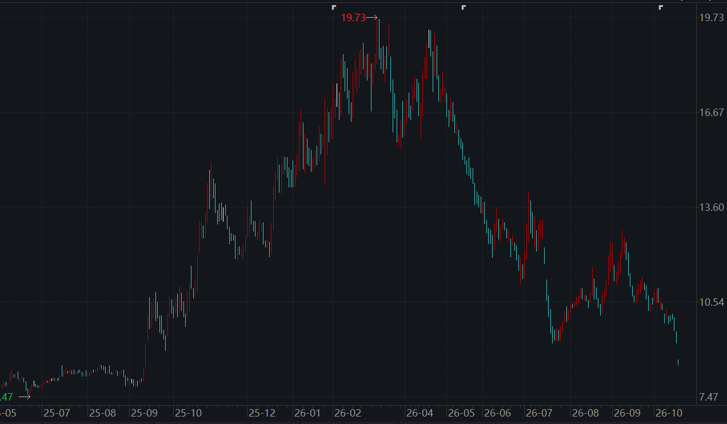Image resolution: width=727 pixels, height=424 pixels.
Task: Click the peak candlestick at the 19.73 high
Action: pyautogui.click(x=379, y=42)
